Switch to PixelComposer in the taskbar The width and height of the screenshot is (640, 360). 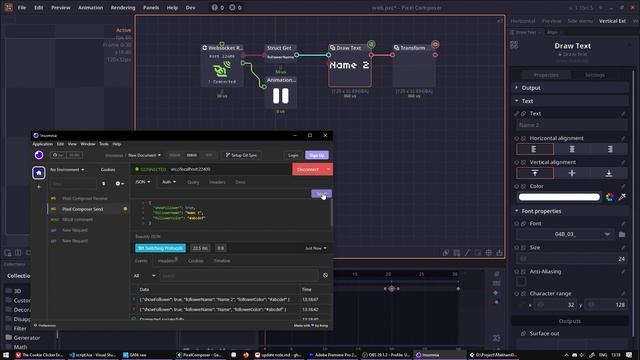tap(200, 355)
